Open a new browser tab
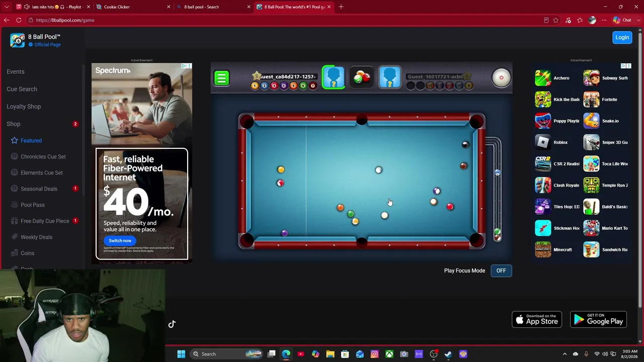The image size is (644, 362). click(x=341, y=7)
